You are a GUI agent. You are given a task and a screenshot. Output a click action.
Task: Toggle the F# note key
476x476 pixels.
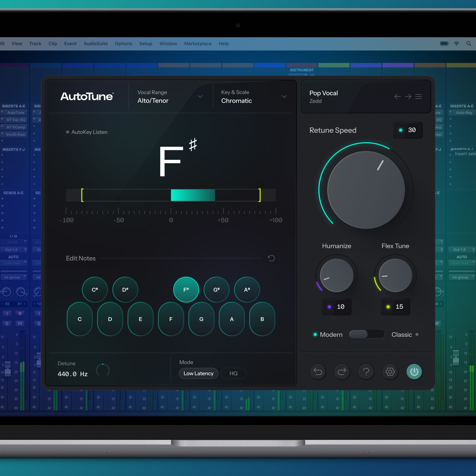pyautogui.click(x=186, y=289)
